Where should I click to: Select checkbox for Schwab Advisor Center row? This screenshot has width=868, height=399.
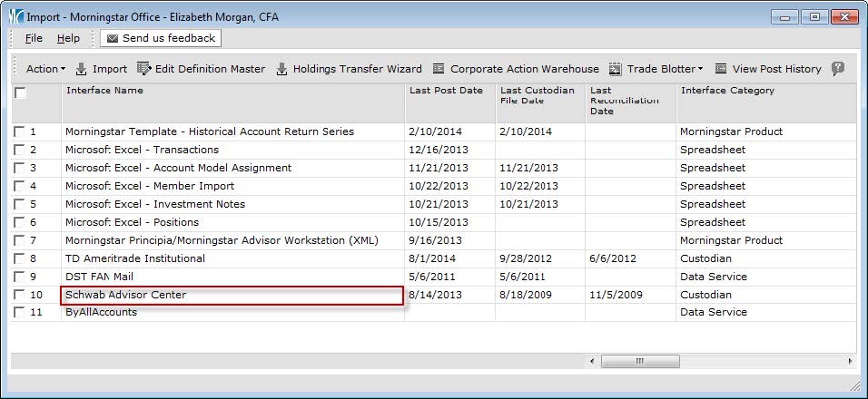point(20,295)
